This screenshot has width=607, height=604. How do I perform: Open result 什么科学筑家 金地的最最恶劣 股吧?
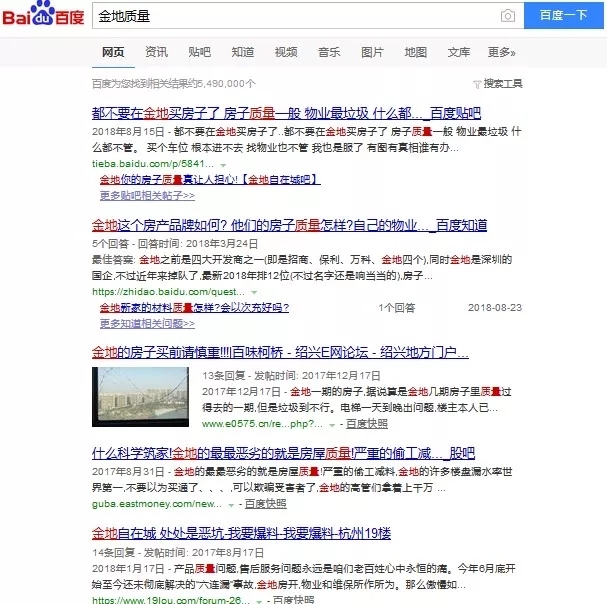[283, 453]
